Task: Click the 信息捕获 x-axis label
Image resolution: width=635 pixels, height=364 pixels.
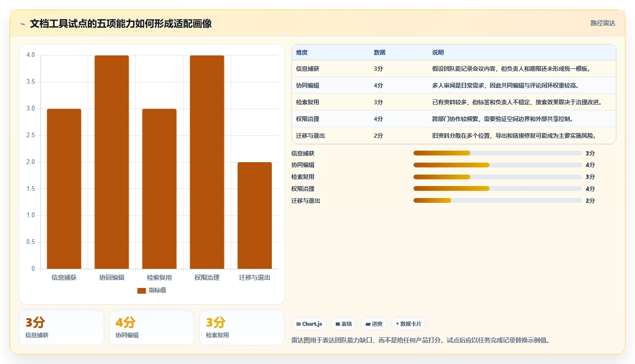Action: pyautogui.click(x=64, y=277)
